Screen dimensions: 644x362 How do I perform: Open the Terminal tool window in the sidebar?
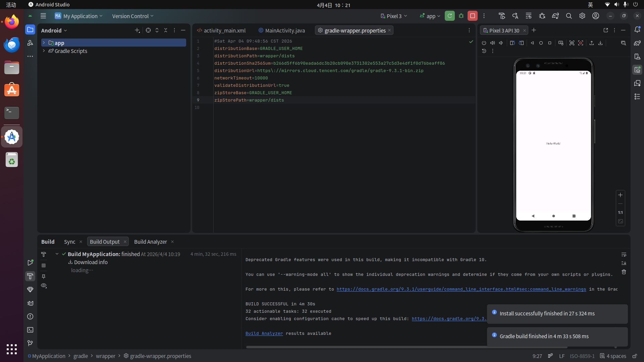30,330
